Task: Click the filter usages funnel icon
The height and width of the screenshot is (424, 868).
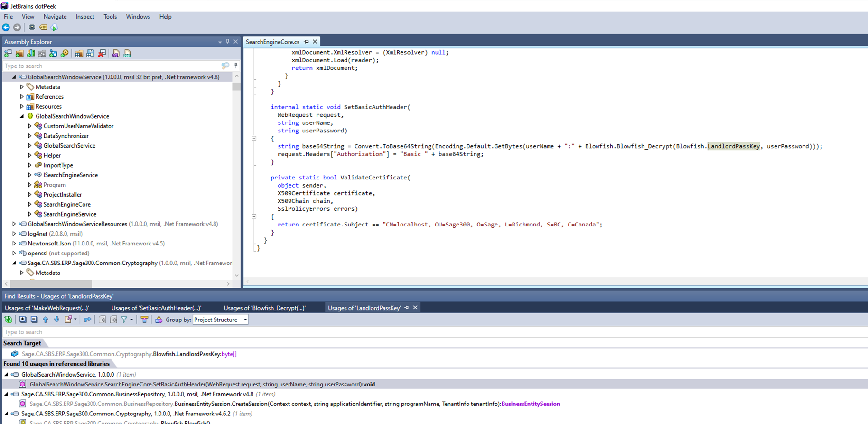Action: (x=124, y=320)
